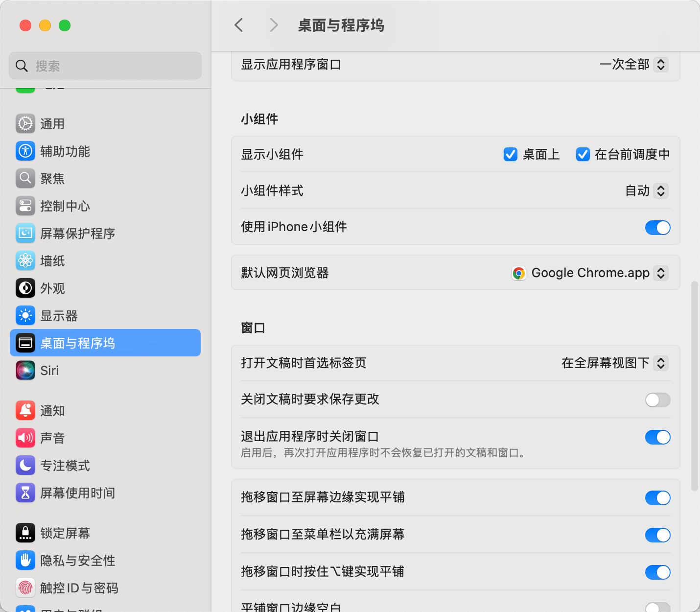Click the 聚焦 magnifier icon in sidebar
The width and height of the screenshot is (700, 612).
[x=25, y=179]
